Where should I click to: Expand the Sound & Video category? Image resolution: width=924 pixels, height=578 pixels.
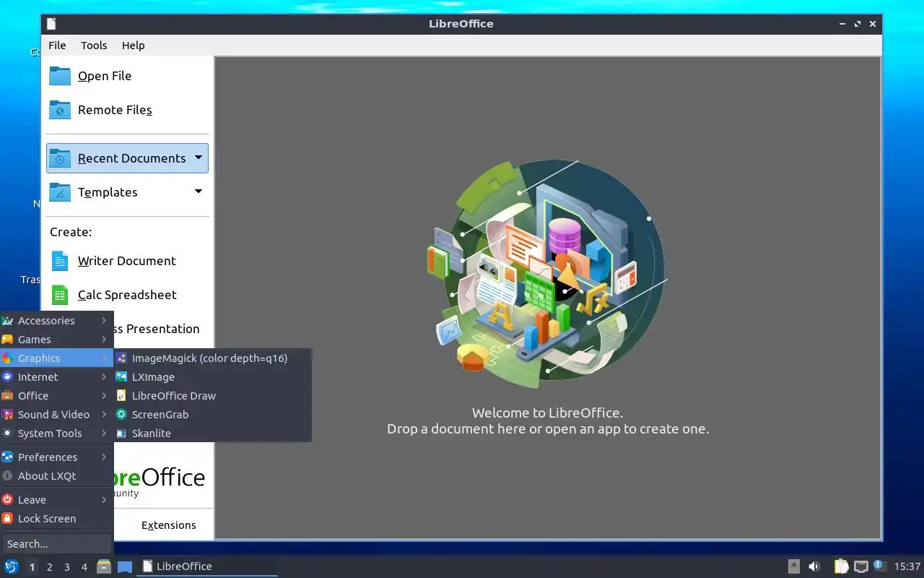(56, 415)
